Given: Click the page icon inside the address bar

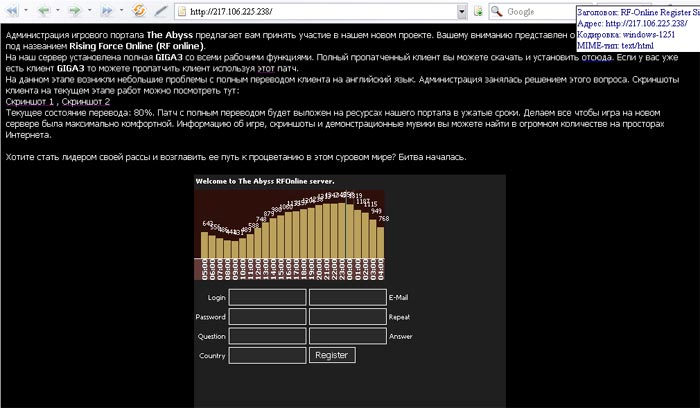Looking at the screenshot, I should (182, 12).
